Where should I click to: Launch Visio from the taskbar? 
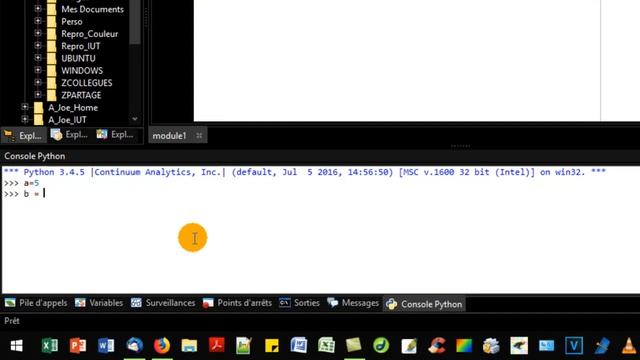point(574,346)
